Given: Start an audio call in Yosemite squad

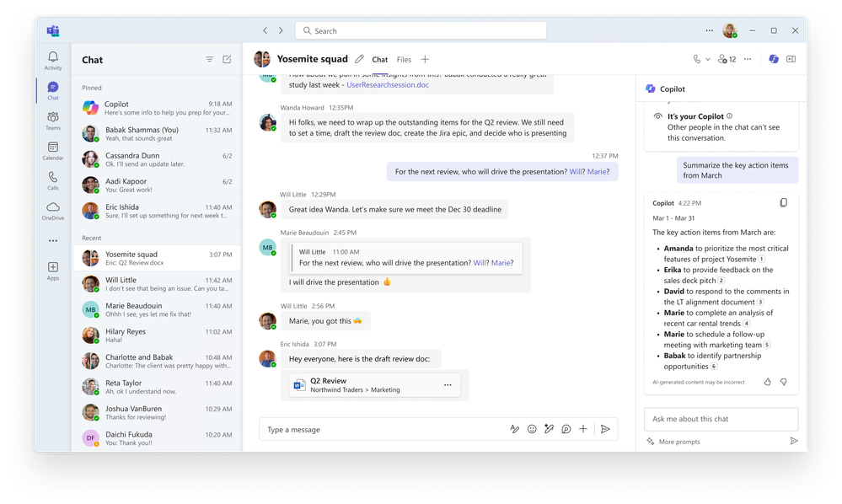Looking at the screenshot, I should 696,59.
